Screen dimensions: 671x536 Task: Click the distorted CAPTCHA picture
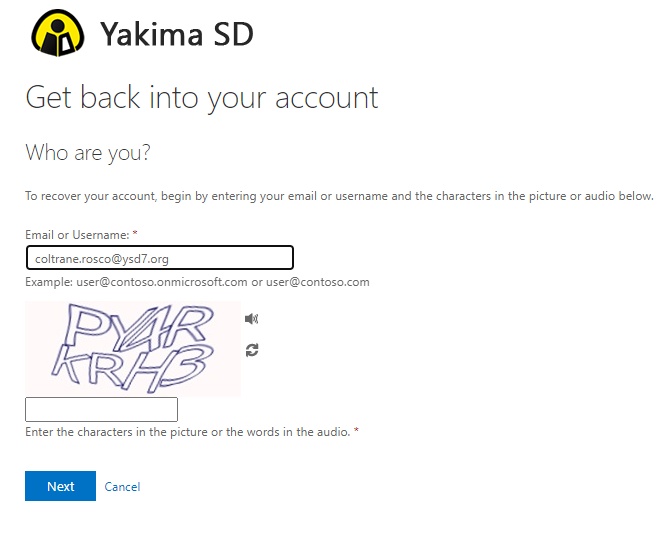click(133, 349)
